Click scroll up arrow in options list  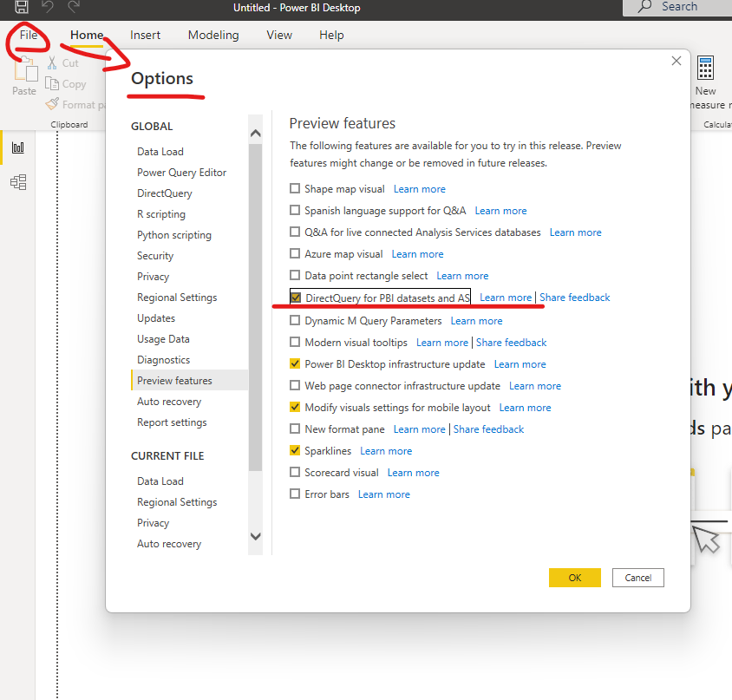tap(255, 133)
